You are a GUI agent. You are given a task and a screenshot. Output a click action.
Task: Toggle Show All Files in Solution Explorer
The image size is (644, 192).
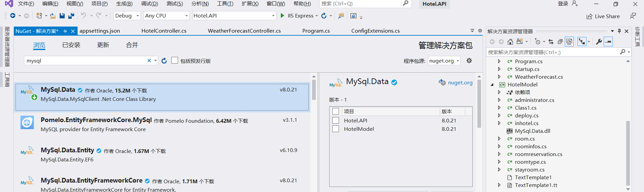pyautogui.click(x=569, y=42)
